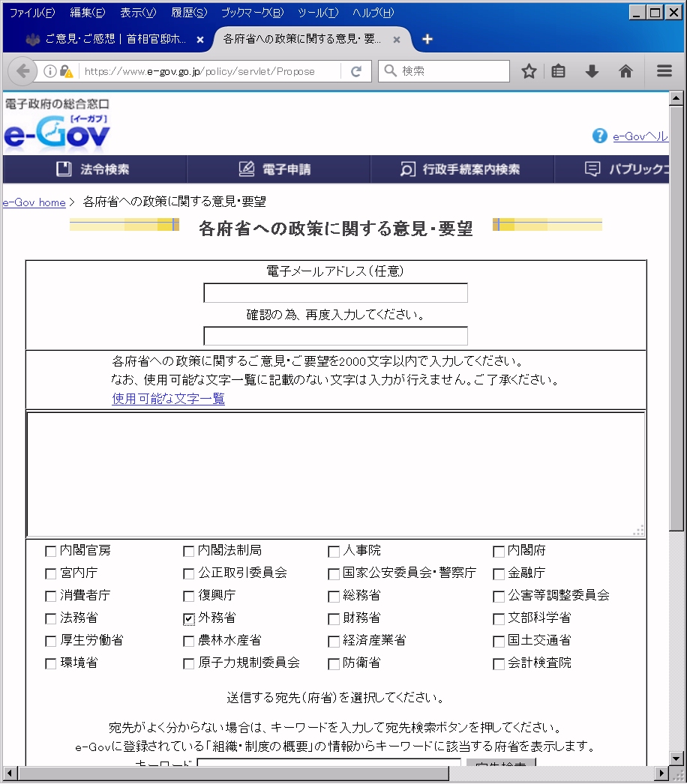Uncheck the 外務省 checkbox

click(187, 618)
